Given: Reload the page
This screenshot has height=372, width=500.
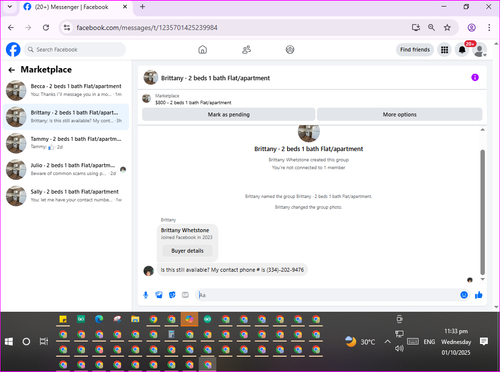Looking at the screenshot, I should pos(46,28).
